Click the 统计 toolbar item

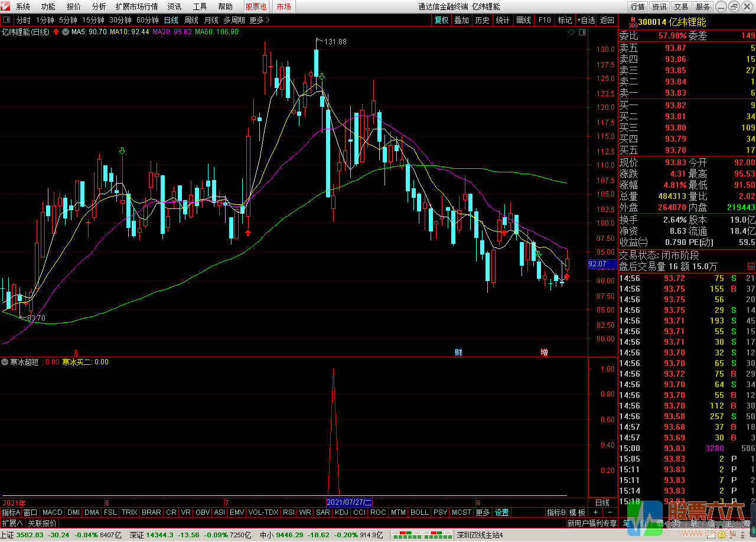503,20
